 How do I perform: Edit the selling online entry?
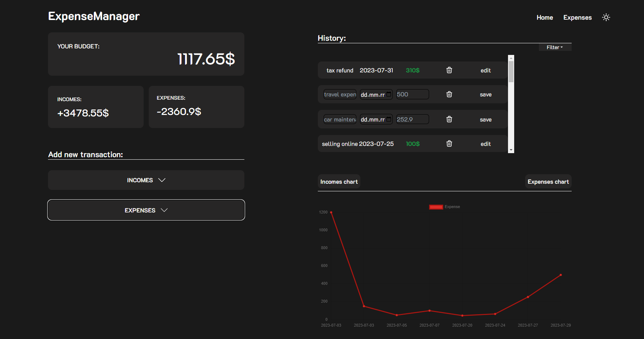(x=485, y=144)
